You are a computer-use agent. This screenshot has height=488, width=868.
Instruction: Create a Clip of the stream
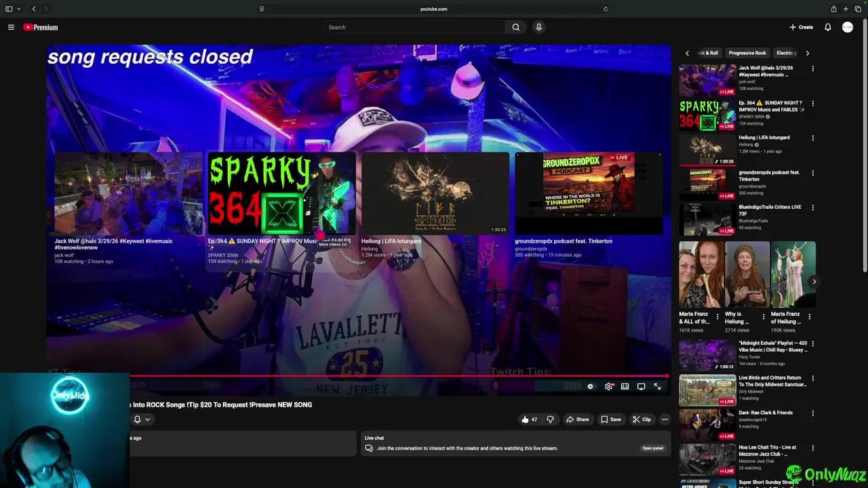click(x=642, y=420)
